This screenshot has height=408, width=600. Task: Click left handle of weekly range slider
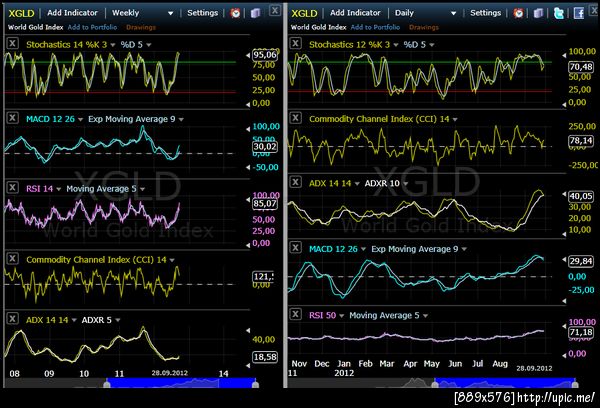107,384
